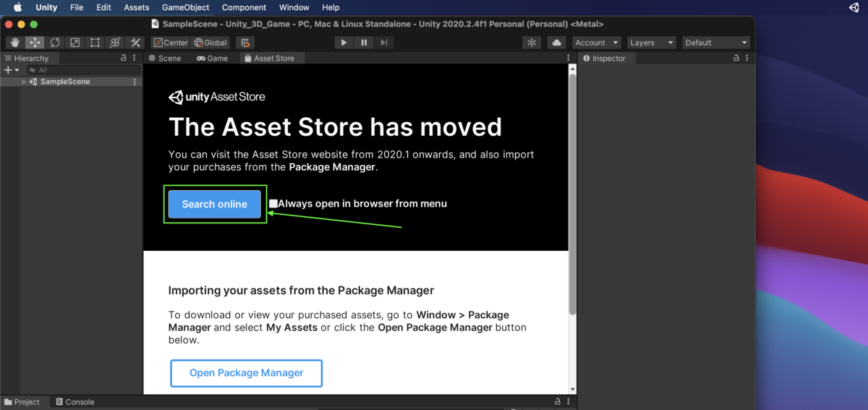
Task: Expand the SampleScene tree arrow
Action: pos(24,82)
